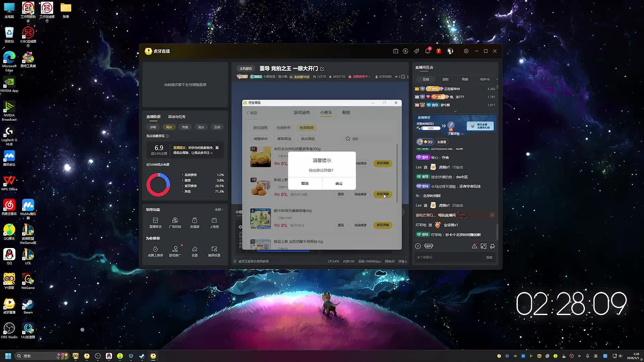Click the product list vertical scrollbar
The image size is (644, 362).
(x=397, y=173)
